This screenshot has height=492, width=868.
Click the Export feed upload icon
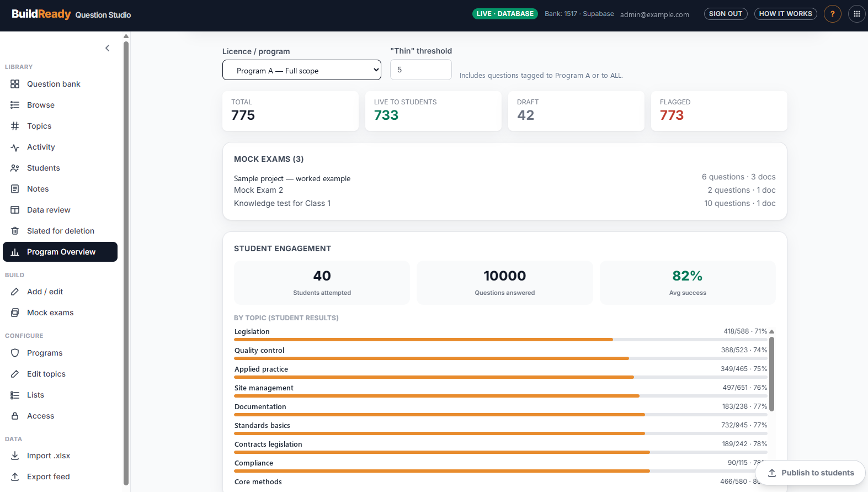pyautogui.click(x=15, y=477)
